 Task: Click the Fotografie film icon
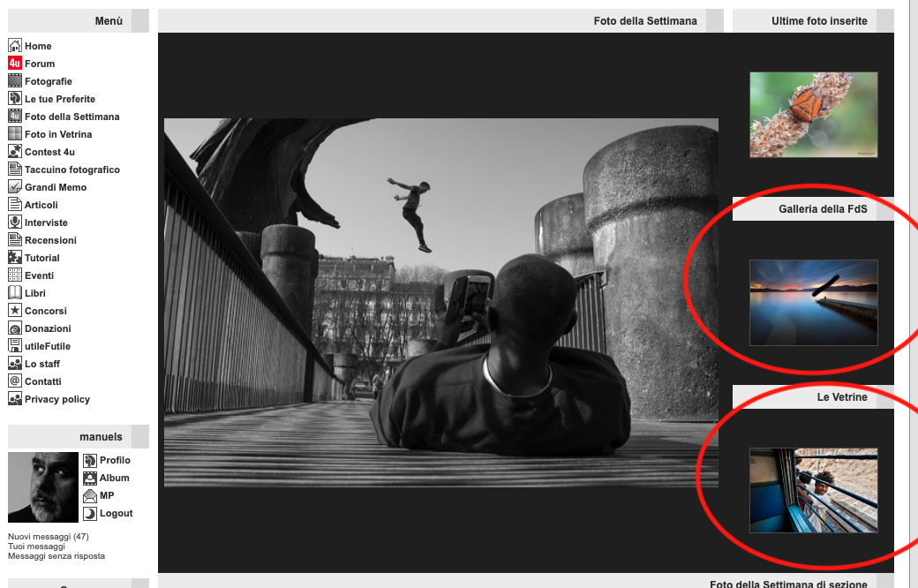click(x=15, y=81)
